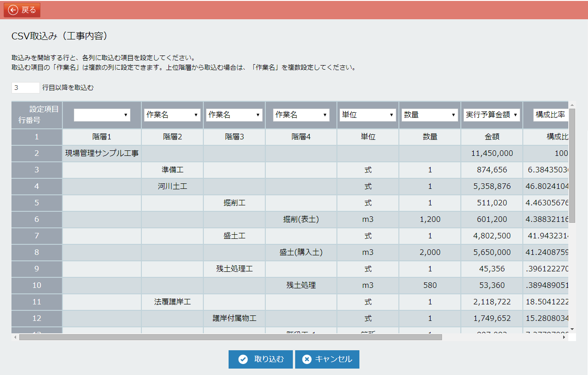The height and width of the screenshot is (375, 588).
Task: Click quantity cell 580
Action: point(430,285)
